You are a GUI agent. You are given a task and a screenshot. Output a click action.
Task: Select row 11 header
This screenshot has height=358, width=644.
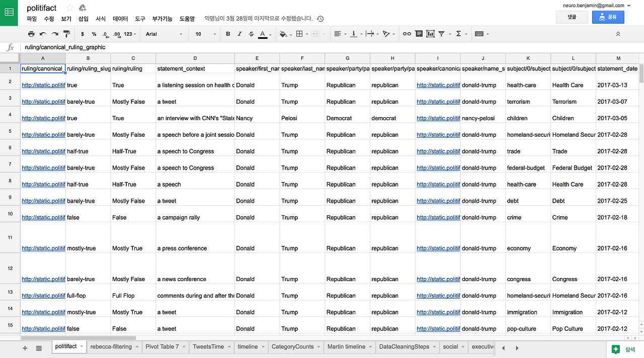coord(10,237)
